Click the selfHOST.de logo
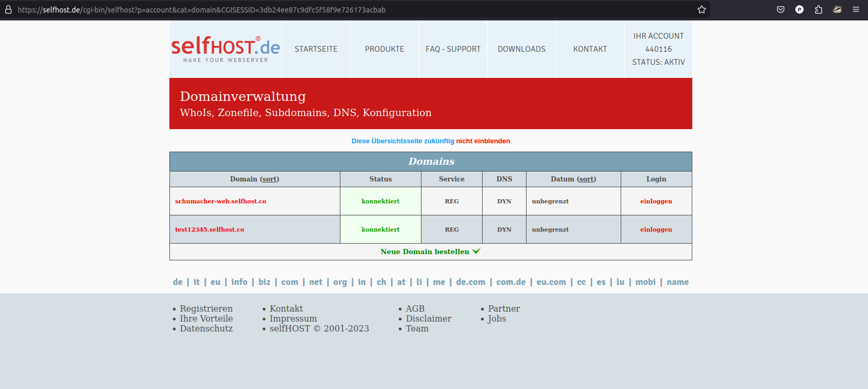 (x=225, y=49)
